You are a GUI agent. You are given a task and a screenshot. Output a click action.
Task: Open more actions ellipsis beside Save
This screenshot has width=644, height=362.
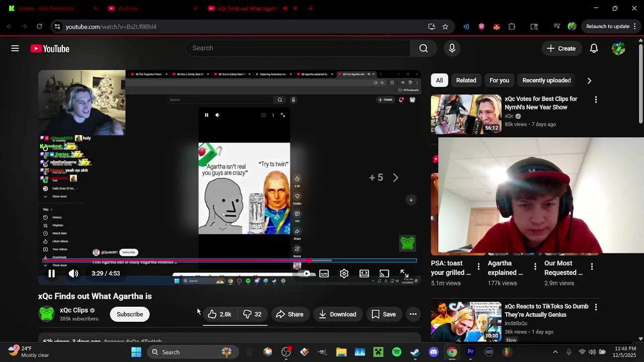click(x=413, y=314)
